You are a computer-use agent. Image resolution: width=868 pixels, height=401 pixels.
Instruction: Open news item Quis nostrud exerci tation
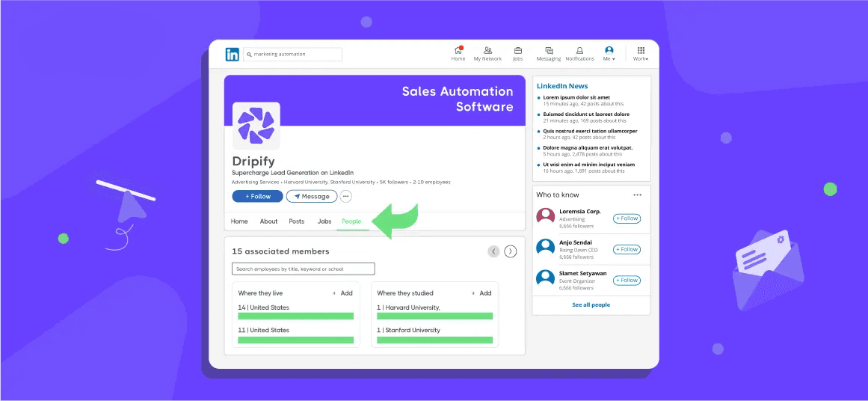(590, 131)
